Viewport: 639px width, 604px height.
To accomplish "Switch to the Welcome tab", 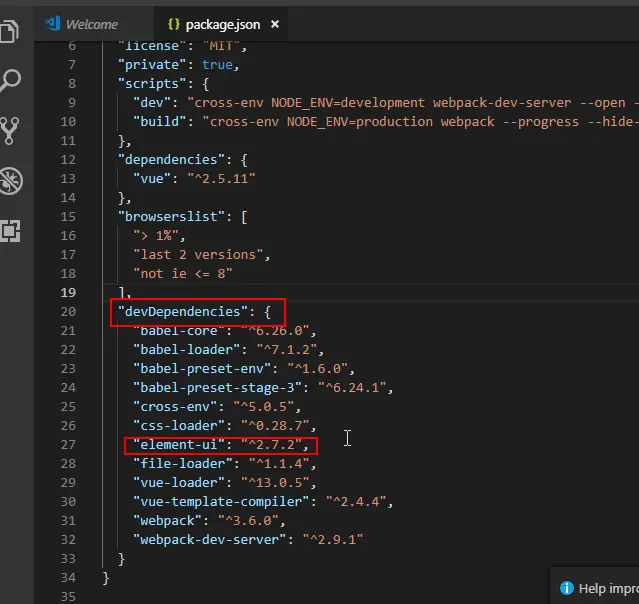I will pos(92,24).
